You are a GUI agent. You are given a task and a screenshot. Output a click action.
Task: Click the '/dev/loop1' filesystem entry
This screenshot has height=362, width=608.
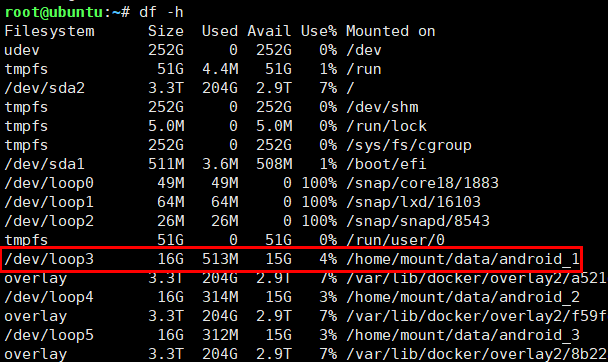coord(49,202)
